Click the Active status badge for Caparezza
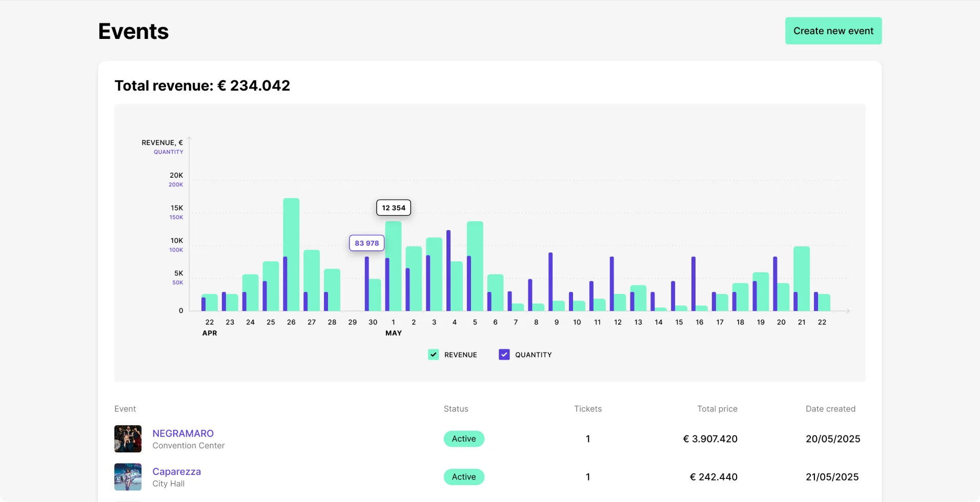The width and height of the screenshot is (980, 502). (464, 477)
